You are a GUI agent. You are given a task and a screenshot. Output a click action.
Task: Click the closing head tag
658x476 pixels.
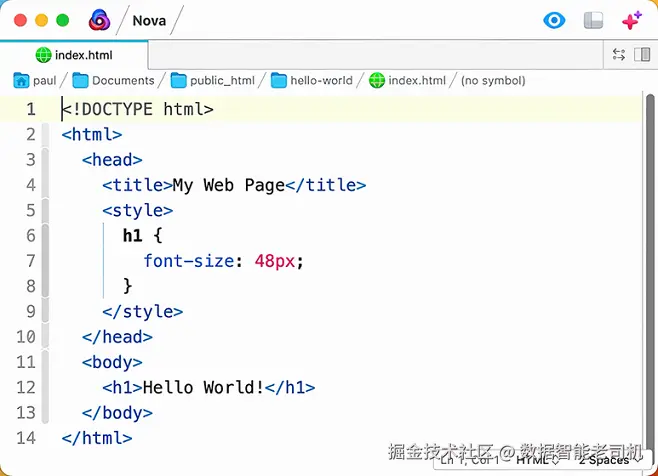click(x=117, y=337)
